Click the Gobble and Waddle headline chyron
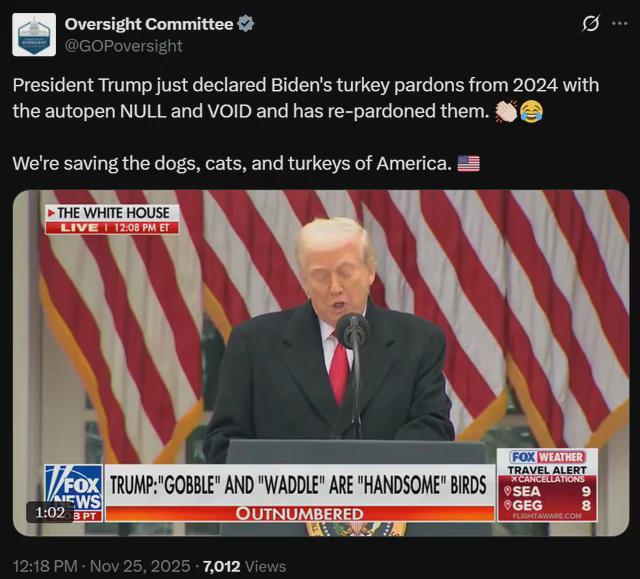The image size is (640, 579). click(x=300, y=485)
